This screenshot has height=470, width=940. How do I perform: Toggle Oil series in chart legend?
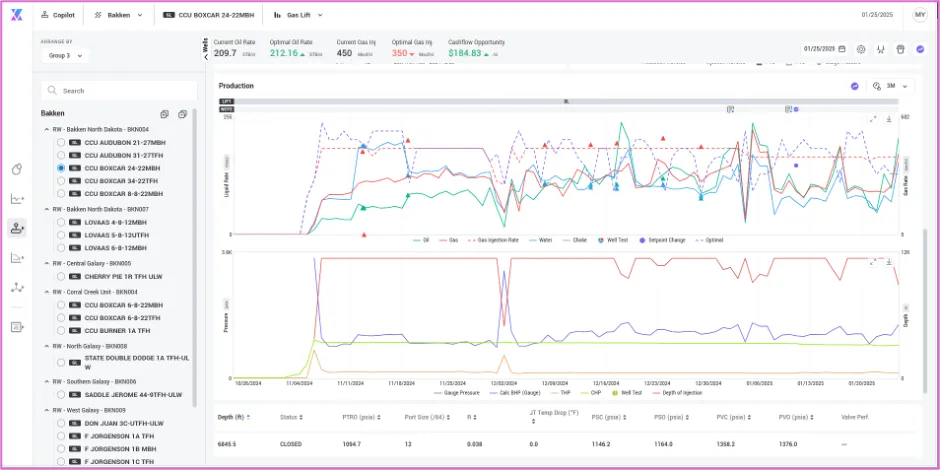[x=421, y=240]
